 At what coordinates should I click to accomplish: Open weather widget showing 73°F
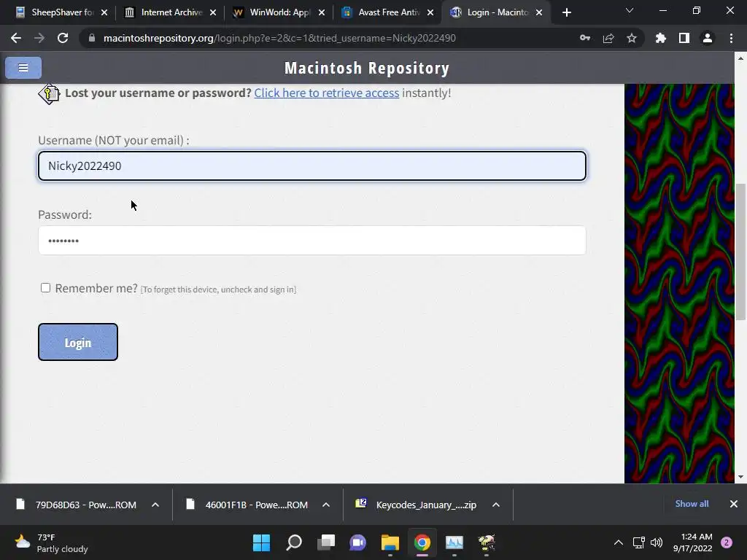coord(52,542)
